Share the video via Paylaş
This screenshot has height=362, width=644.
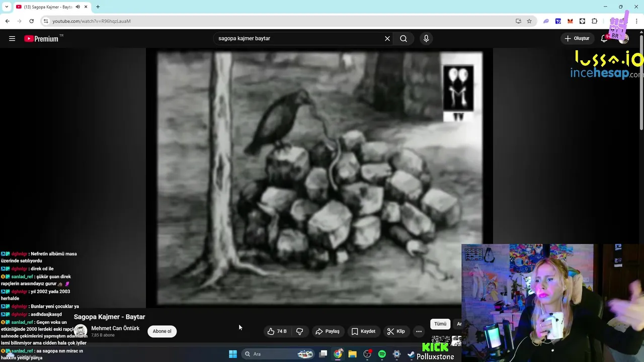[328, 331]
